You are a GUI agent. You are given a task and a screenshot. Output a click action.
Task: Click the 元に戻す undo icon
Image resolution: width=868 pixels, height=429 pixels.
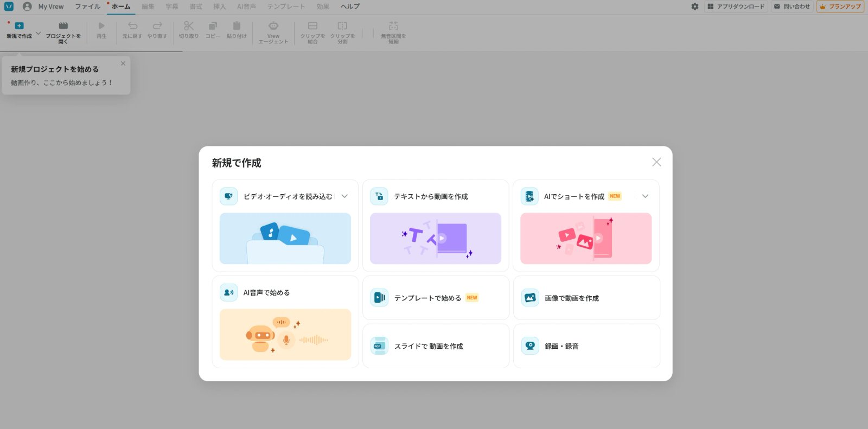pyautogui.click(x=132, y=25)
